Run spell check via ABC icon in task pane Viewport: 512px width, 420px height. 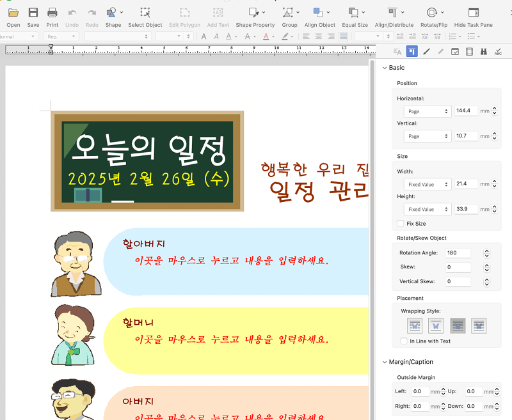coord(500,52)
